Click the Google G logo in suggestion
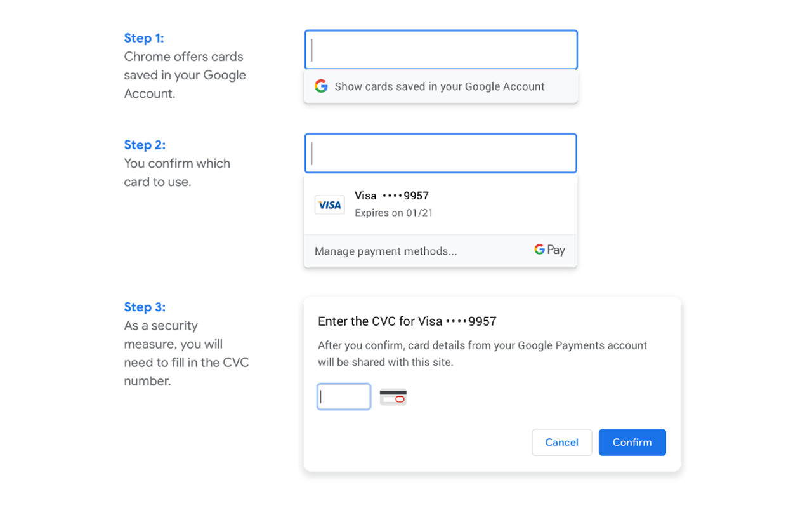Screen dimensions: 812x508 point(321,86)
